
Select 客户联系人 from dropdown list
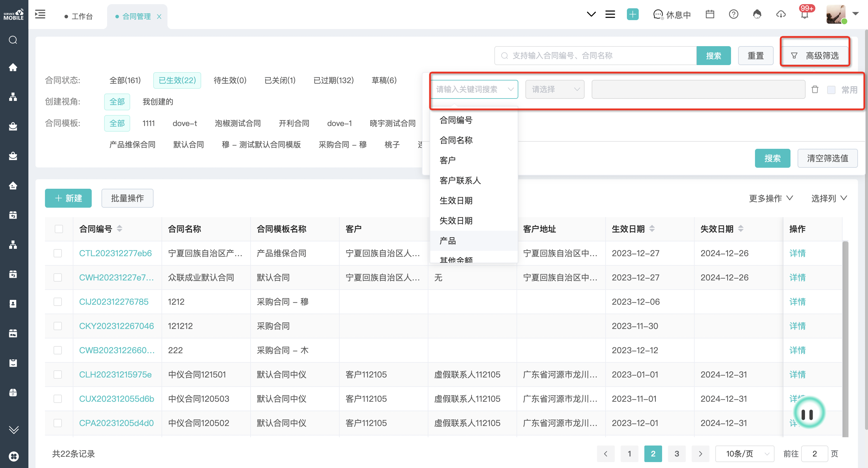pyautogui.click(x=474, y=180)
